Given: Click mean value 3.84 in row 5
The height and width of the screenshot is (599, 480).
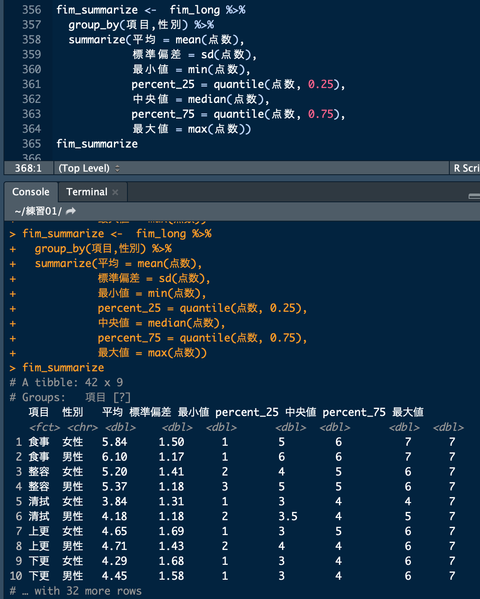Looking at the screenshot, I should point(114,502).
